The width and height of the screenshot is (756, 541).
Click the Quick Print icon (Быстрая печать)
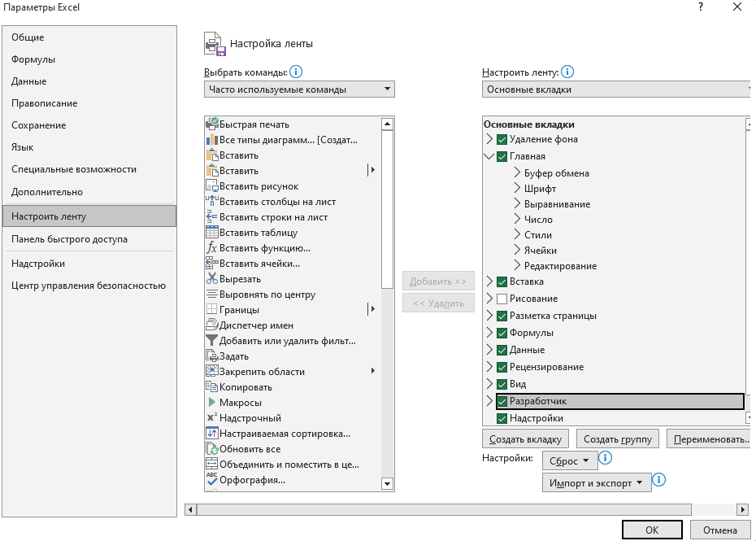pyautogui.click(x=212, y=124)
